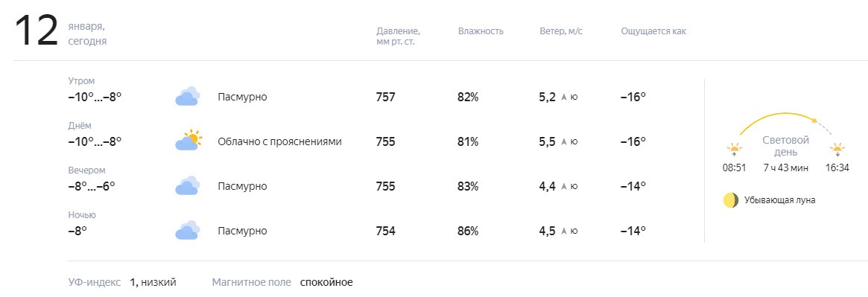The width and height of the screenshot is (868, 297).
Task: Click the УФ-индекс label
Action: (94, 283)
